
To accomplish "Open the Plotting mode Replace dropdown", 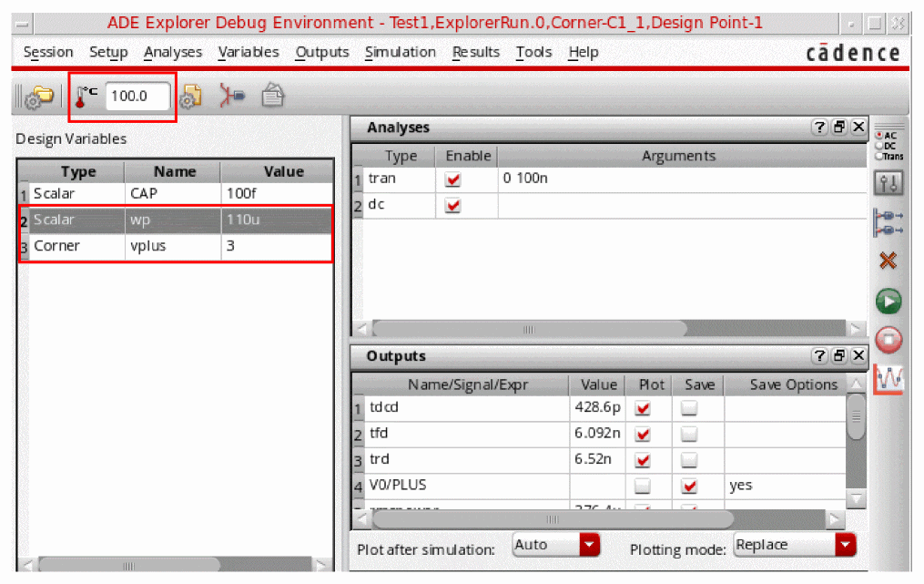I will pos(795,545).
